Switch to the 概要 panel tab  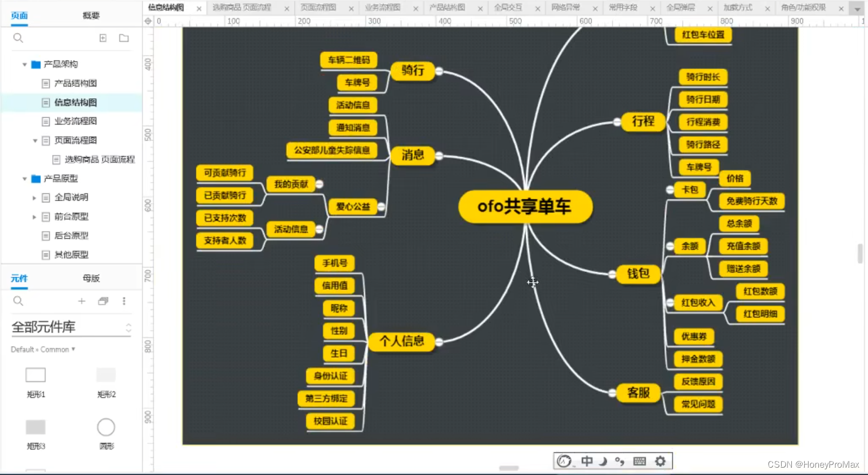pyautogui.click(x=91, y=15)
